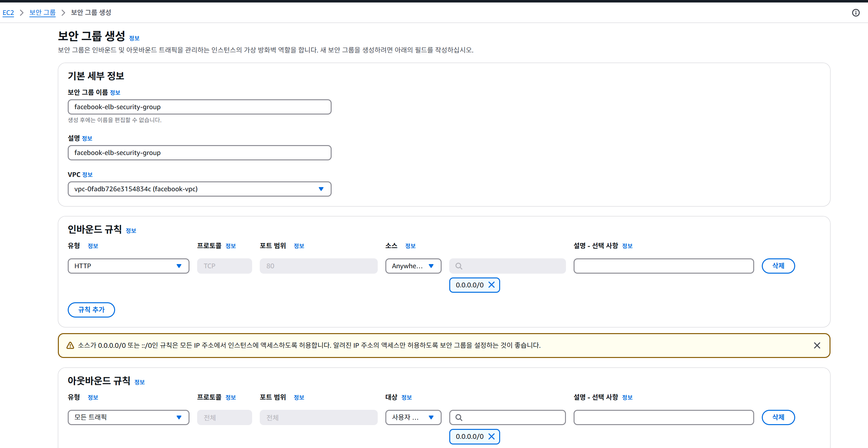The height and width of the screenshot is (448, 868).
Task: Click the security group name input field
Action: pos(199,107)
